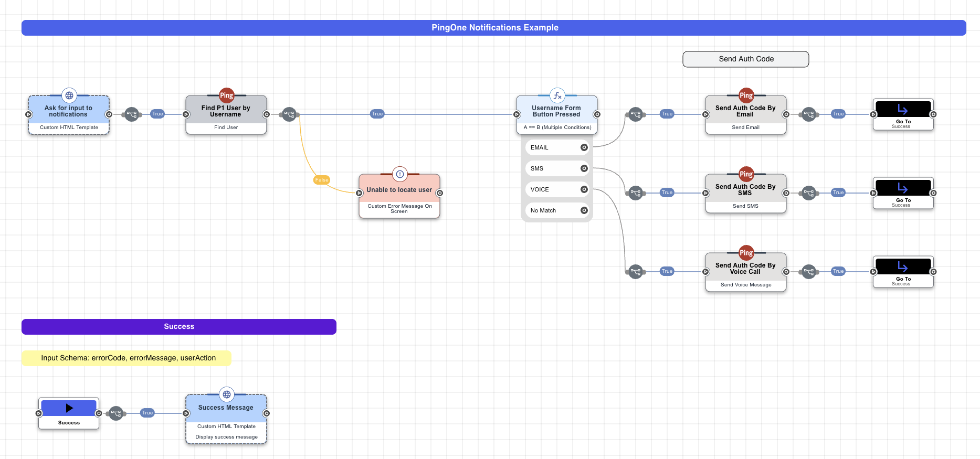Select the purple Success section header
Screen dimensions: 980x459
point(179,326)
